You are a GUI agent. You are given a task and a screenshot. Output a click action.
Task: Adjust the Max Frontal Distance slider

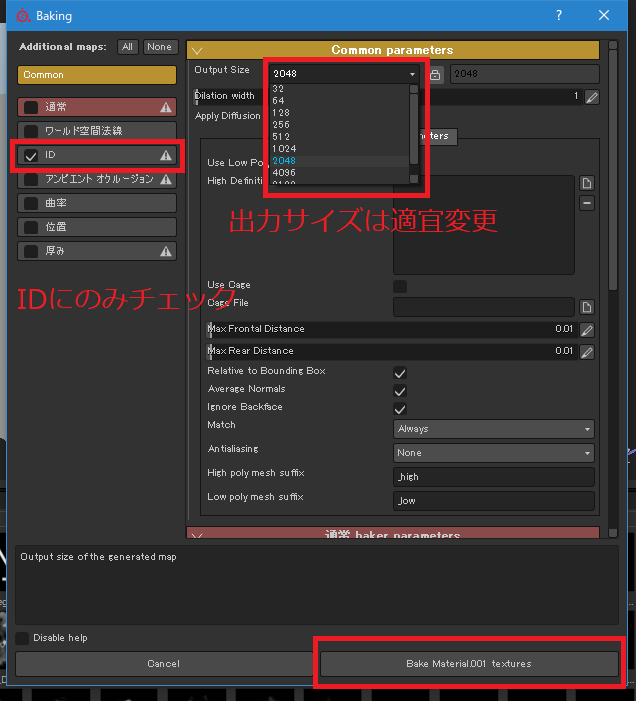click(x=392, y=329)
